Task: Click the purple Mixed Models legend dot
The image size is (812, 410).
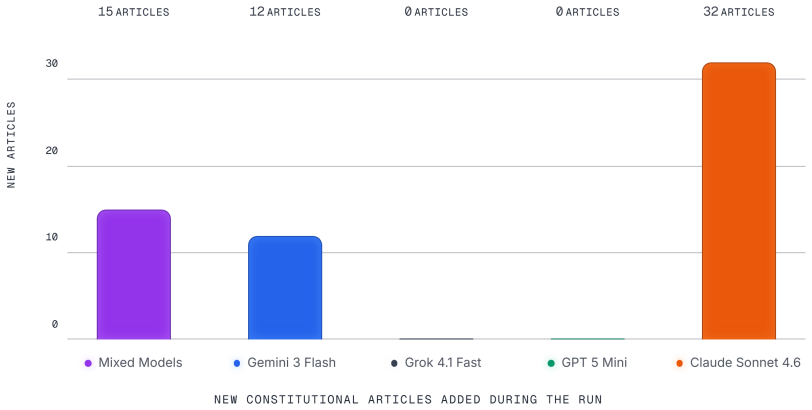Action: click(x=88, y=363)
